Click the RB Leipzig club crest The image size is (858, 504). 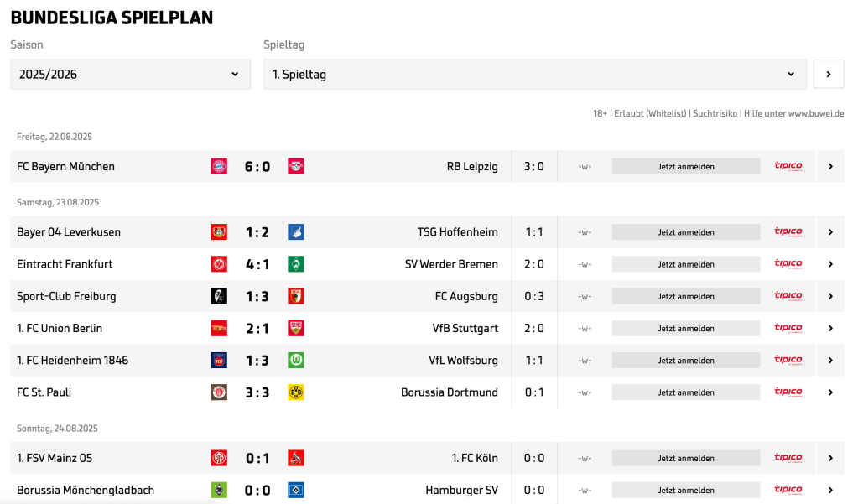coord(296,166)
